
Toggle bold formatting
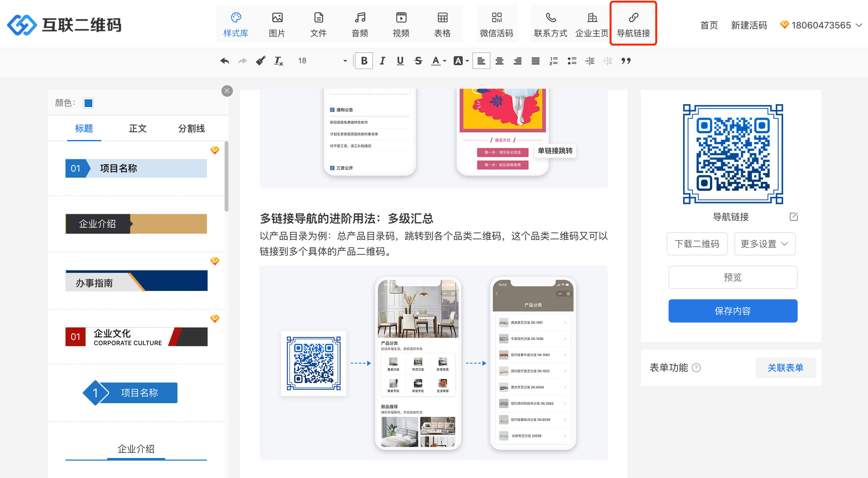tap(364, 61)
